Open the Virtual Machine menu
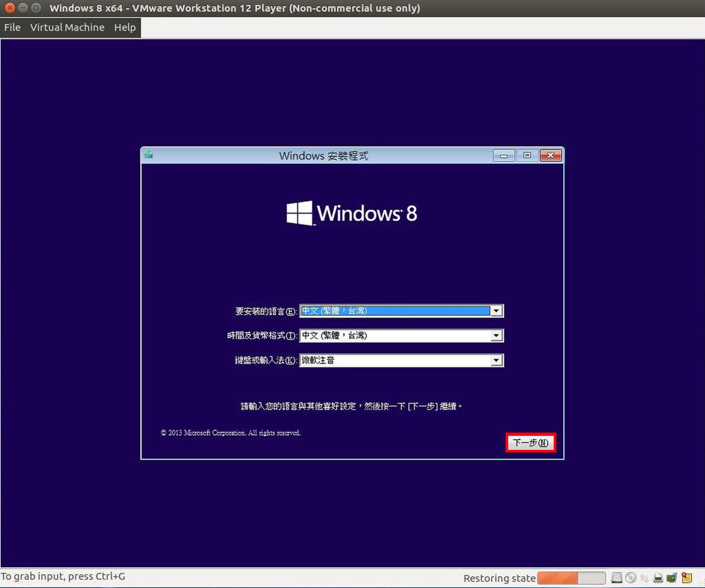705x588 pixels. 67,28
